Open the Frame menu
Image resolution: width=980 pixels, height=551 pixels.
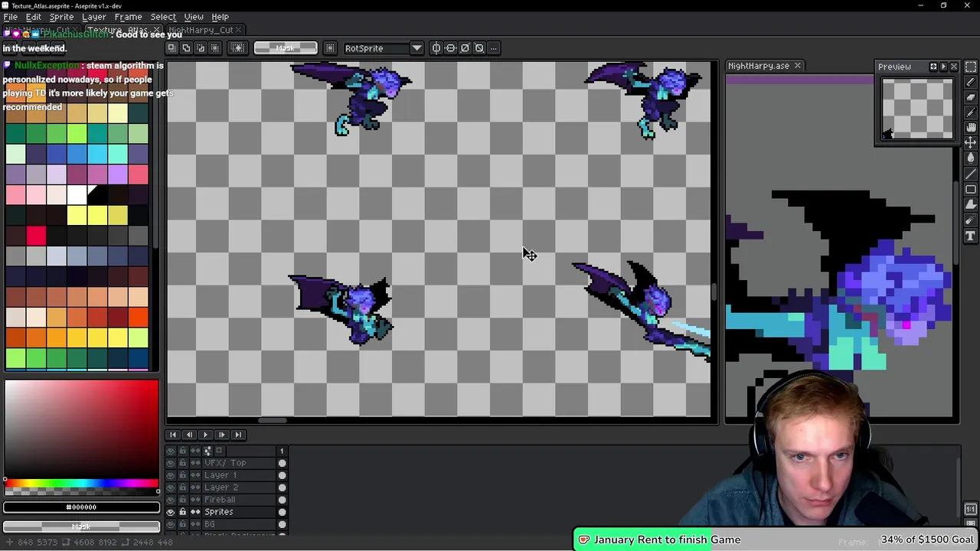tap(128, 17)
